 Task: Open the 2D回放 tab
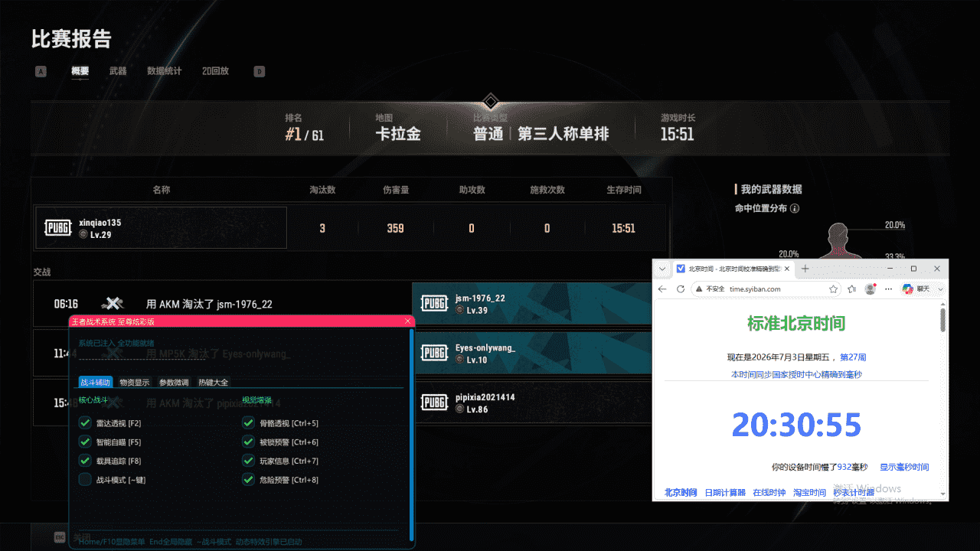[216, 71]
